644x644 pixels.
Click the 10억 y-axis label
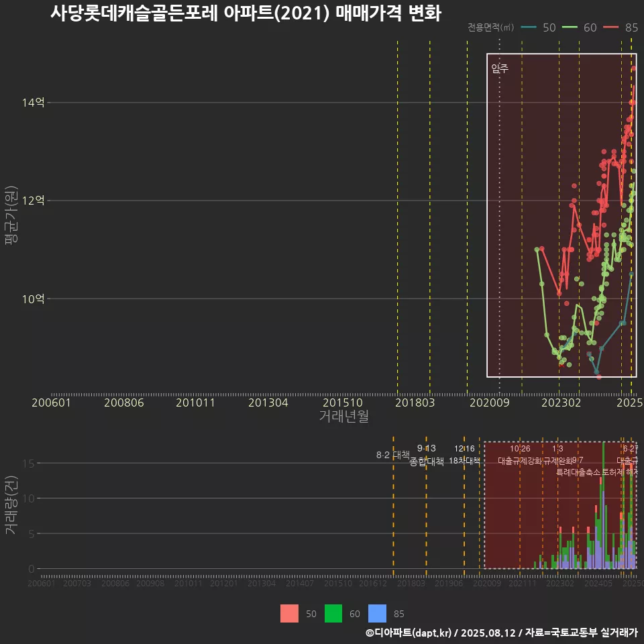pos(34,299)
